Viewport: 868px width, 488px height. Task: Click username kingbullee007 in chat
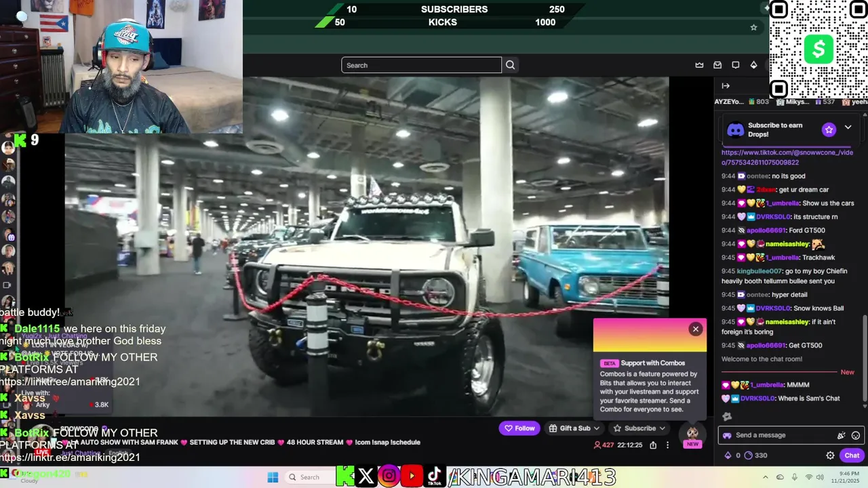click(x=759, y=271)
